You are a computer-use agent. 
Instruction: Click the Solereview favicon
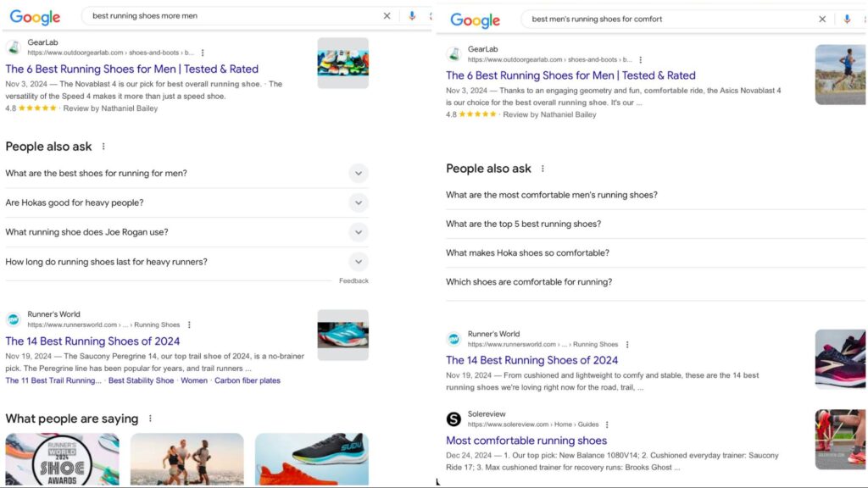point(454,419)
